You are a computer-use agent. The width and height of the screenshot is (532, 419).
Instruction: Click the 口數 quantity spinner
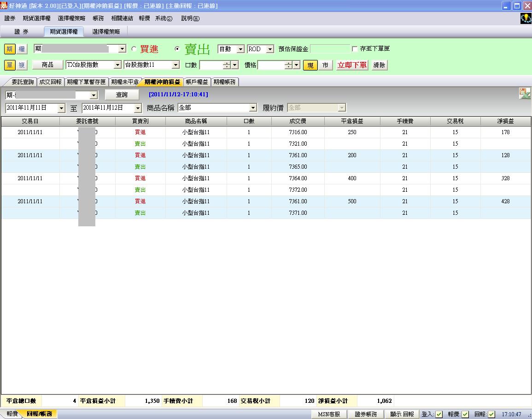[x=227, y=65]
